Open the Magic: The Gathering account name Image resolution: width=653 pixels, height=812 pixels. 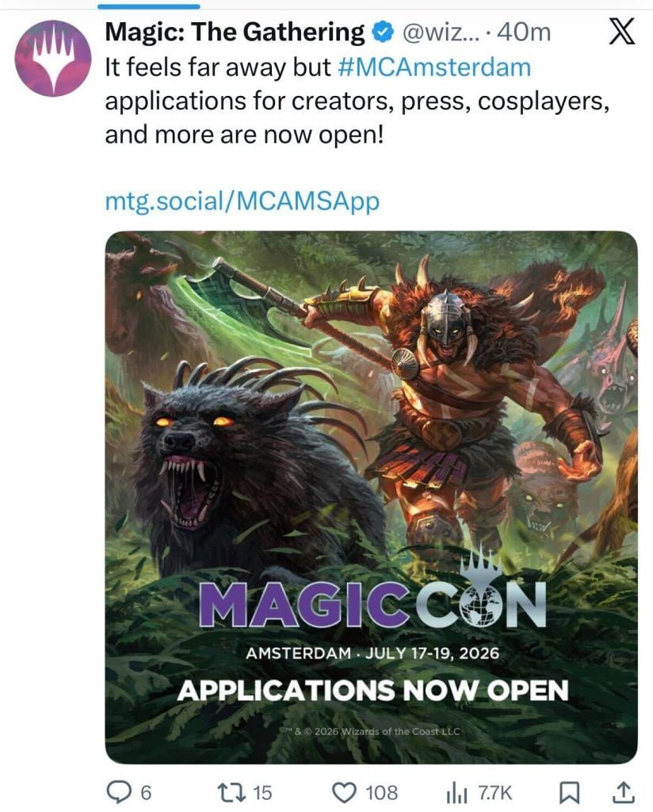(x=235, y=32)
